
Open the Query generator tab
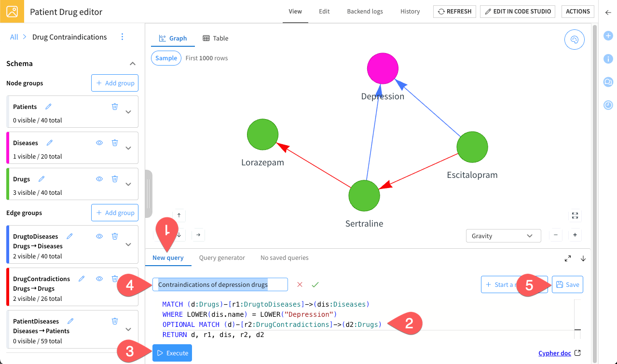pyautogui.click(x=222, y=257)
